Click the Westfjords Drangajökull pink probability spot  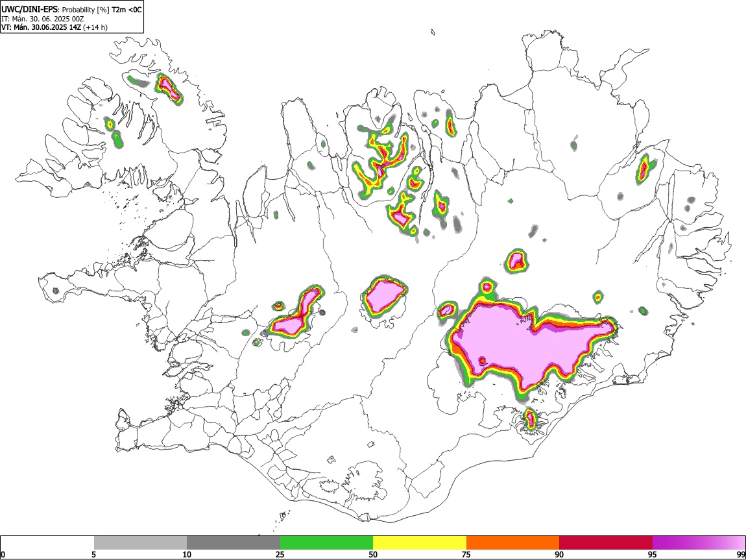[x=169, y=88]
